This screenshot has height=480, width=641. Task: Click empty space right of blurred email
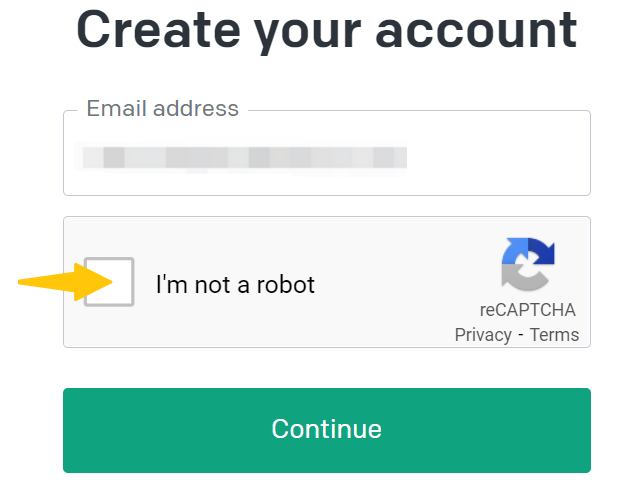click(499, 157)
